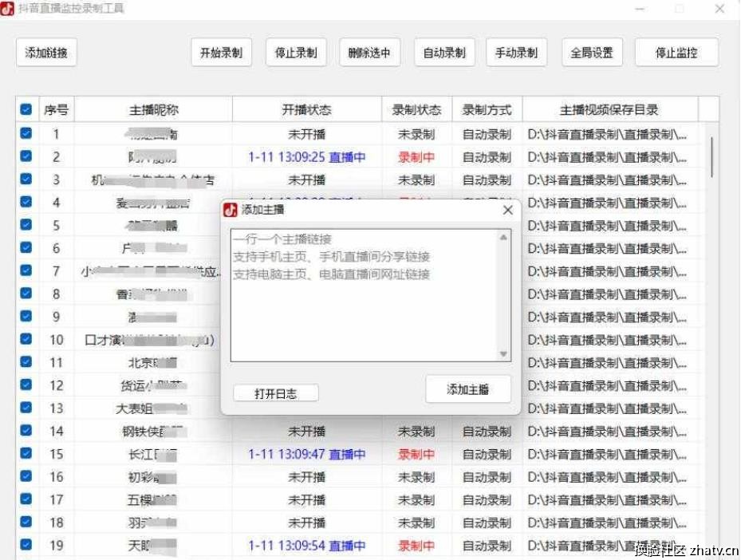Click row 11 nickname starting 北京
Image resolution: width=741 pixels, height=560 pixels.
[152, 362]
